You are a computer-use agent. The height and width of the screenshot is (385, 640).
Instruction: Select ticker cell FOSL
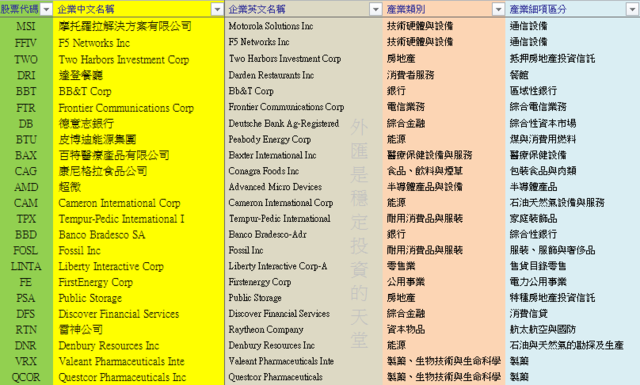(x=26, y=251)
